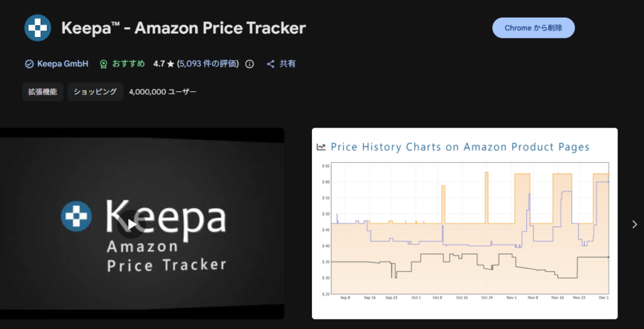Click the verified publisher badge icon
Image resolution: width=644 pixels, height=329 pixels.
28,64
